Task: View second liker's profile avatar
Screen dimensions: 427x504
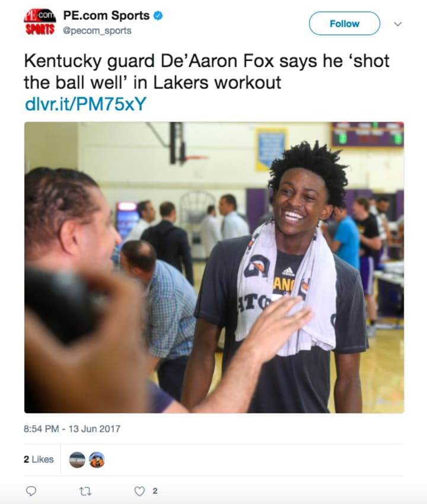Action: point(97,460)
